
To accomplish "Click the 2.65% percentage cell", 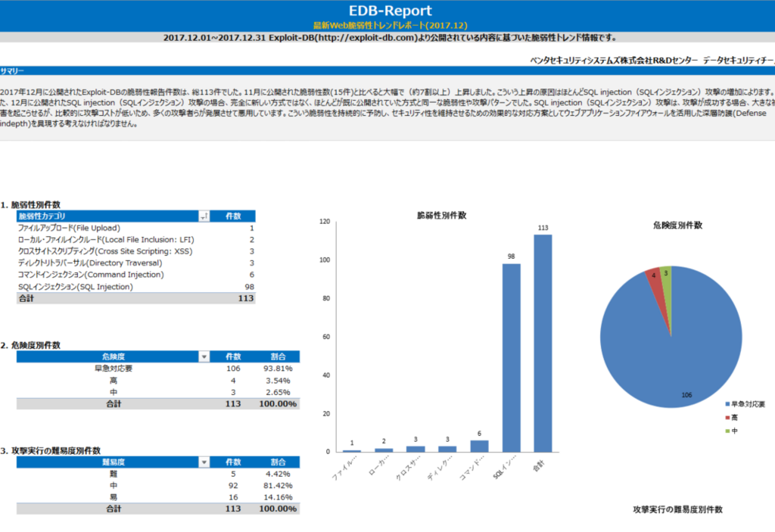I will pyautogui.click(x=278, y=392).
